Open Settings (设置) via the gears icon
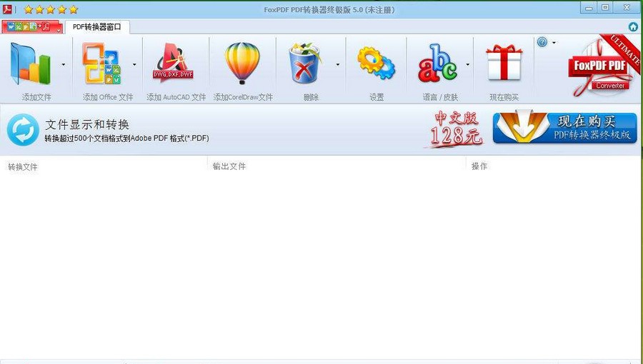Viewport: 643px width, 364px height. click(x=376, y=64)
